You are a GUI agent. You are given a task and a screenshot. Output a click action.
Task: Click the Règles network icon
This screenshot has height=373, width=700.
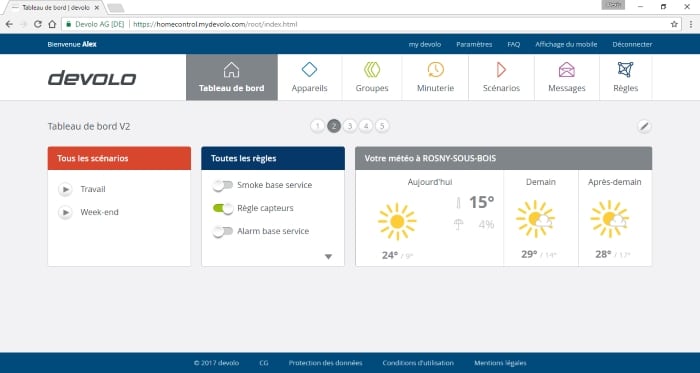pos(625,70)
